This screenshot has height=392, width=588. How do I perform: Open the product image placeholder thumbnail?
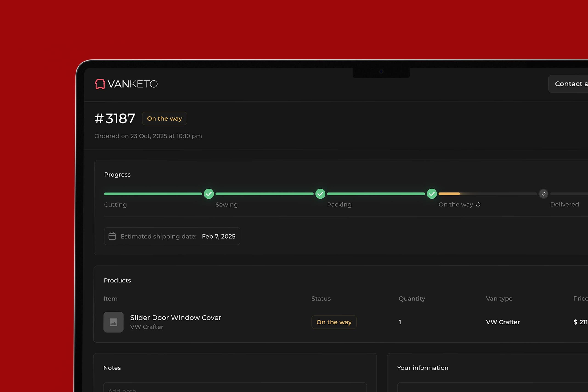pos(113,322)
